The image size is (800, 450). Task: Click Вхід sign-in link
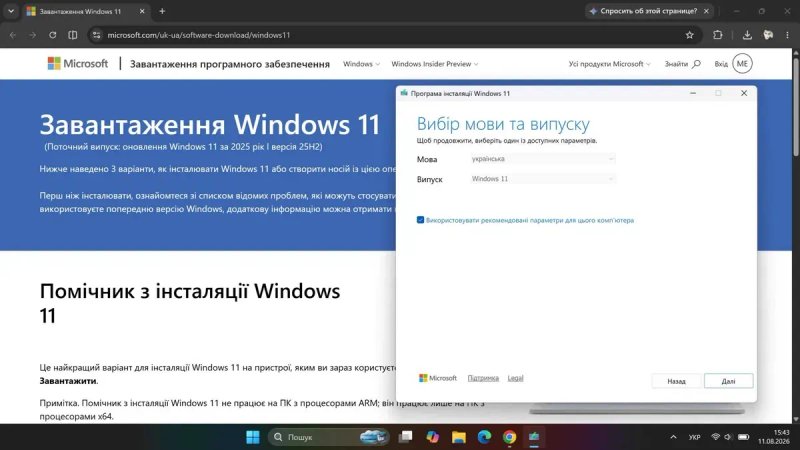pyautogui.click(x=721, y=64)
